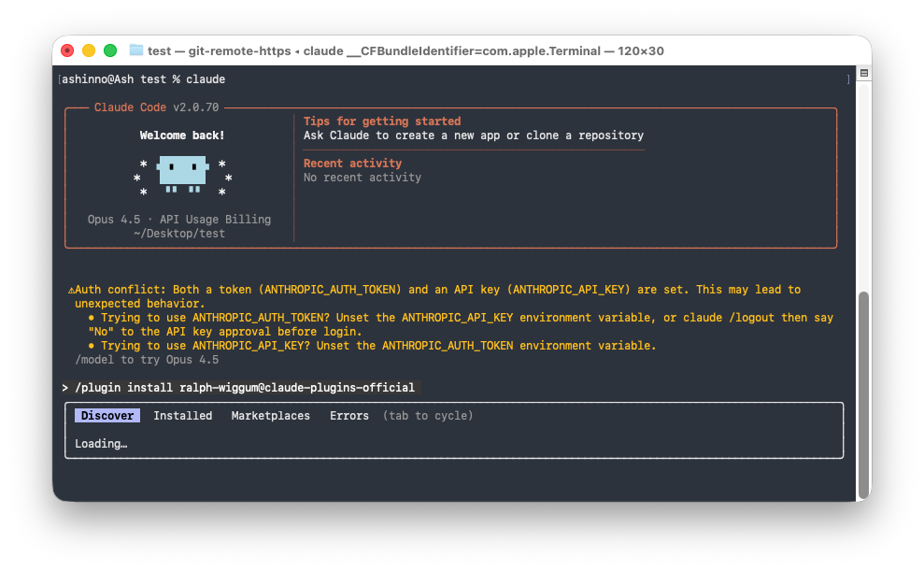
Task: Click the warning triangle before Auth conflict
Action: 71,291
